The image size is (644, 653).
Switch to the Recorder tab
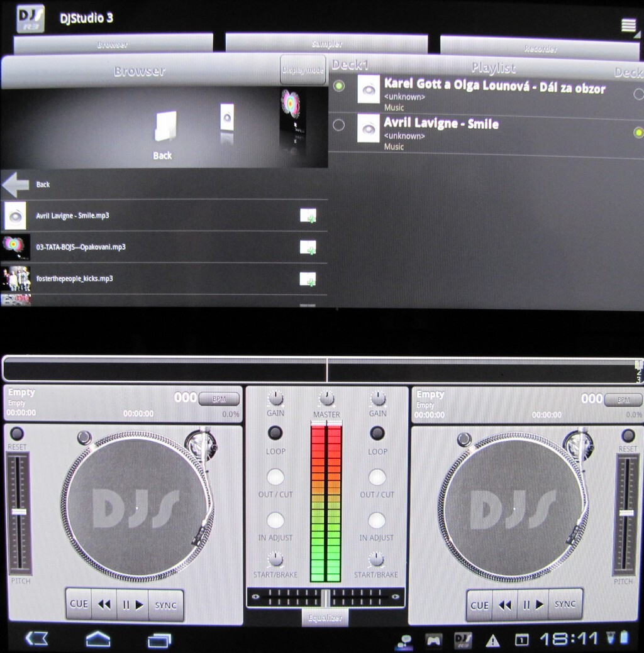tap(541, 48)
